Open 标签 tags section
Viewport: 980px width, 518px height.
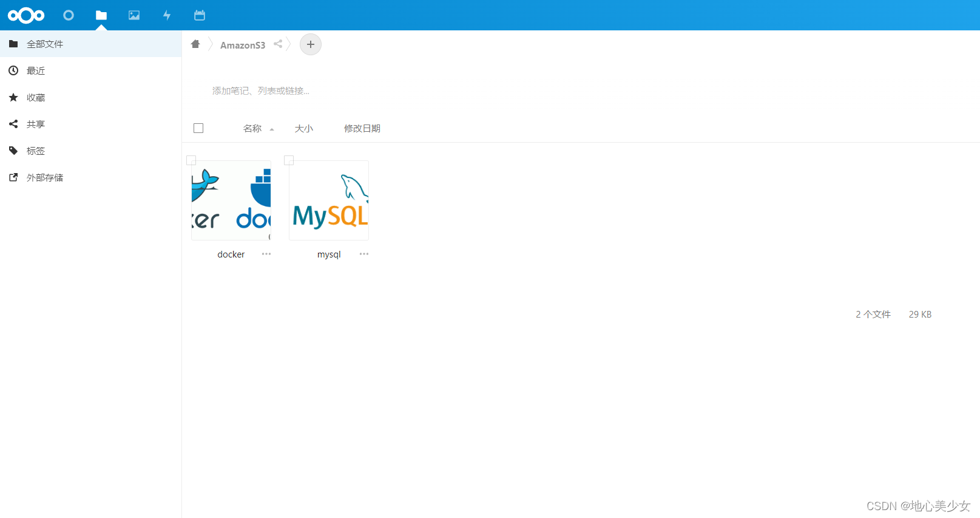point(91,151)
